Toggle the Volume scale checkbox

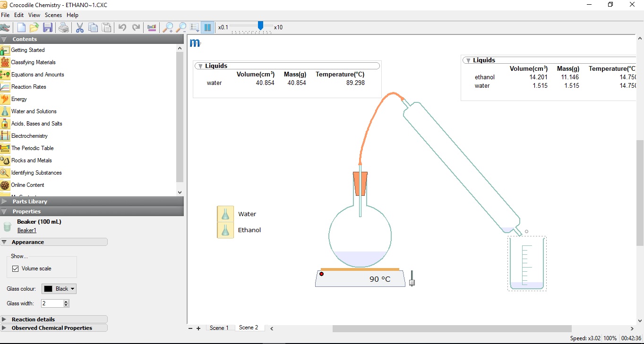tap(16, 268)
